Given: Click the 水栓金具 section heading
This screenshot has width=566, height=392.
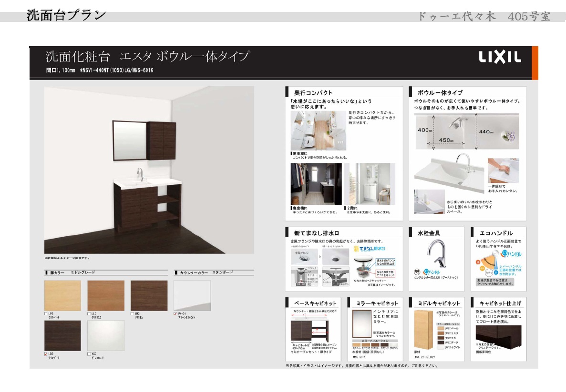Looking at the screenshot, I should (429, 233).
